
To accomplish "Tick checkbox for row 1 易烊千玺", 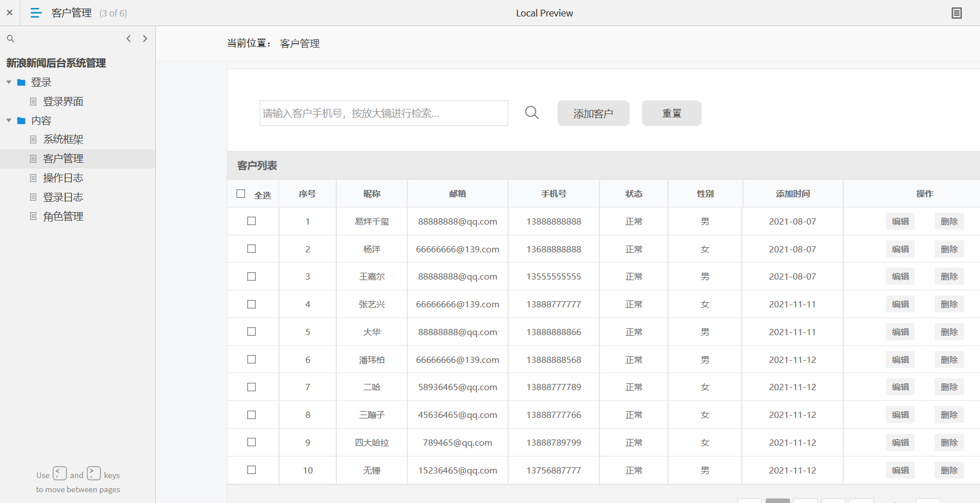I will click(252, 221).
